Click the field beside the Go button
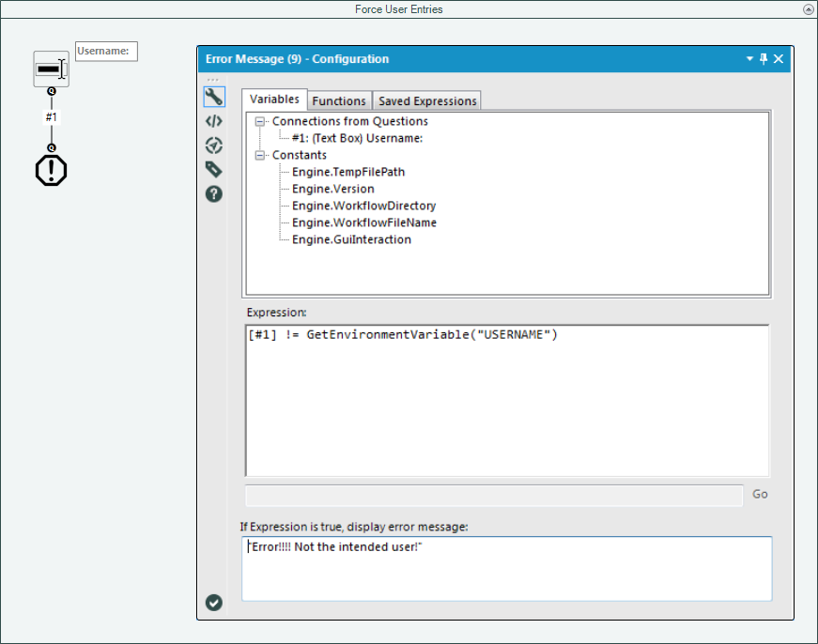This screenshot has width=818, height=644. 494,495
